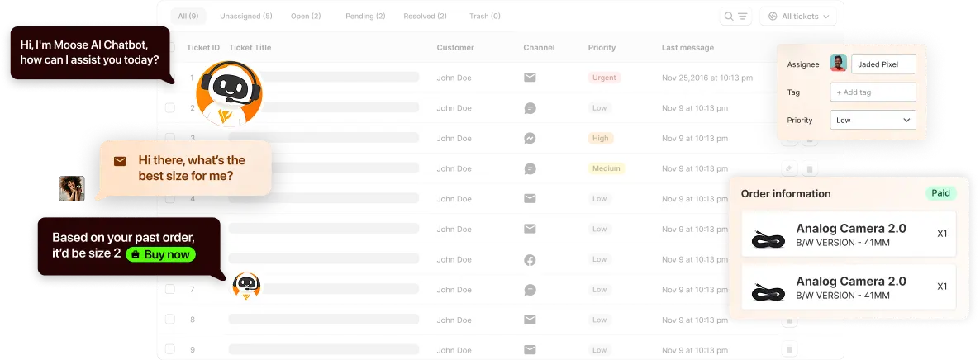The width and height of the screenshot is (980, 360).
Task: Select the first Analog Camera 2.0 order item
Action: pyautogui.click(x=849, y=234)
